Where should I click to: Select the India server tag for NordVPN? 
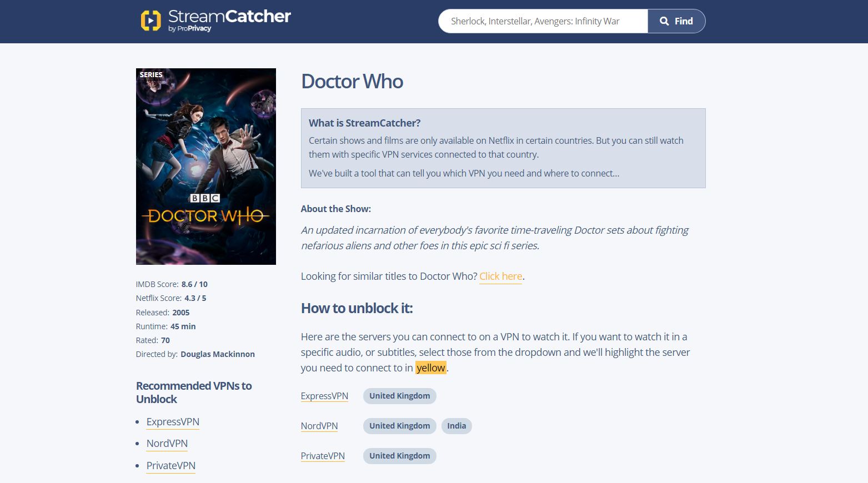pos(456,426)
